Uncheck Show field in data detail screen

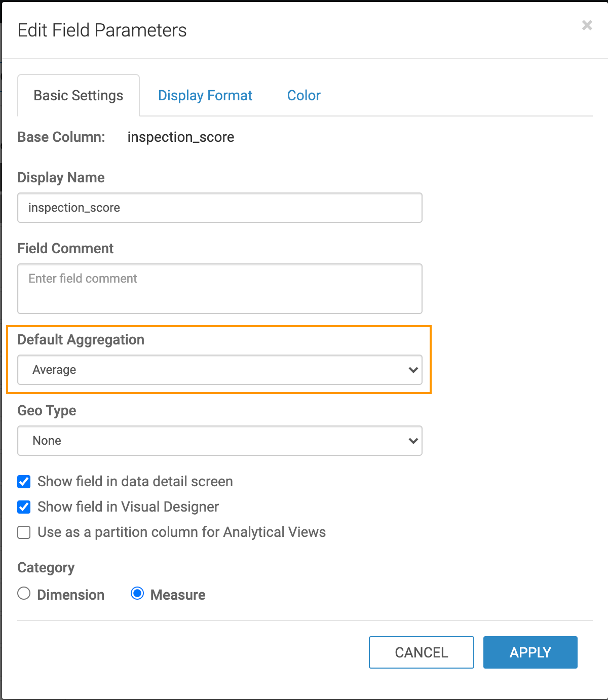pyautogui.click(x=24, y=482)
